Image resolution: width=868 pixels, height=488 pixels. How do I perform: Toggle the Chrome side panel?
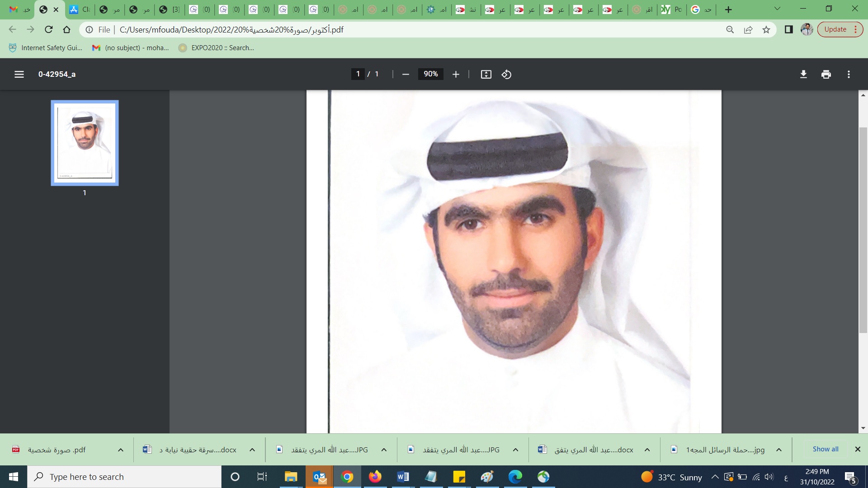click(x=789, y=30)
